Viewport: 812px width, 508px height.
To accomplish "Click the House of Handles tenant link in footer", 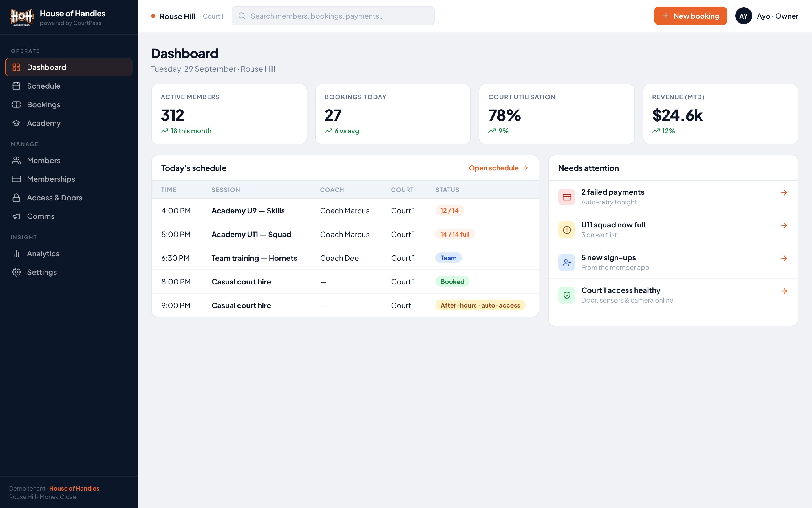I will 74,488.
